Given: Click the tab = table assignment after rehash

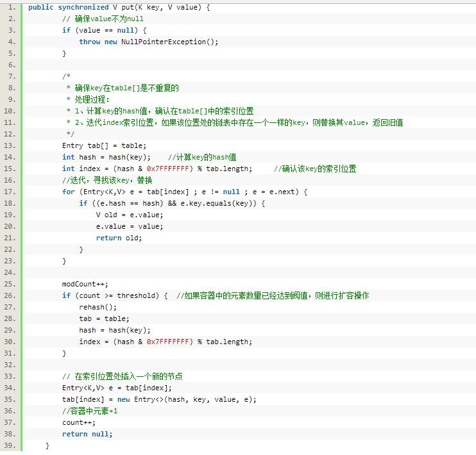Looking at the screenshot, I should pos(104,318).
